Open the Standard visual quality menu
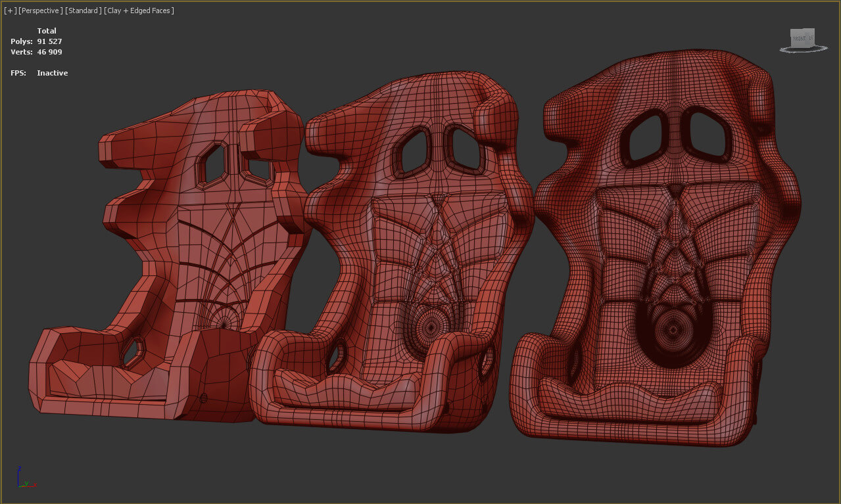This screenshot has height=504, width=841. pyautogui.click(x=84, y=11)
